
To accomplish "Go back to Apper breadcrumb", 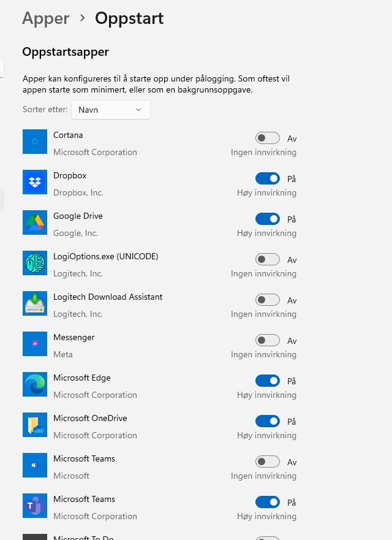I will [45, 18].
